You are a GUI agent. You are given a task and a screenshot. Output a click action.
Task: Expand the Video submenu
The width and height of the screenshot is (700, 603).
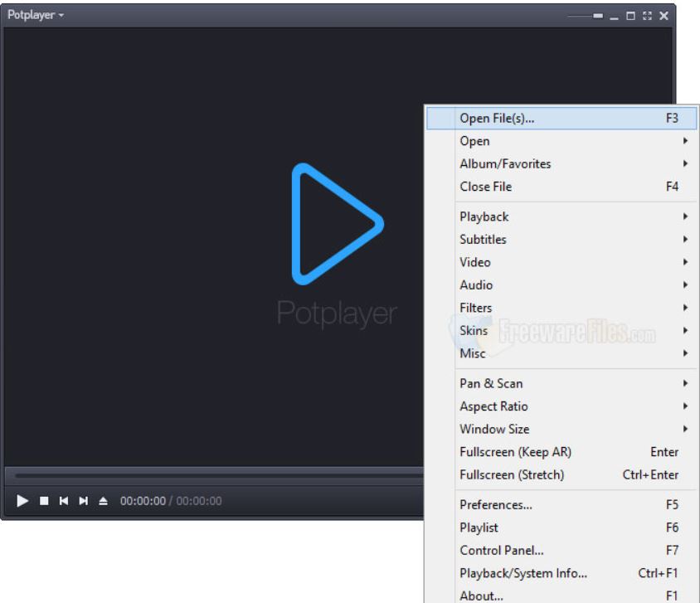(561, 262)
